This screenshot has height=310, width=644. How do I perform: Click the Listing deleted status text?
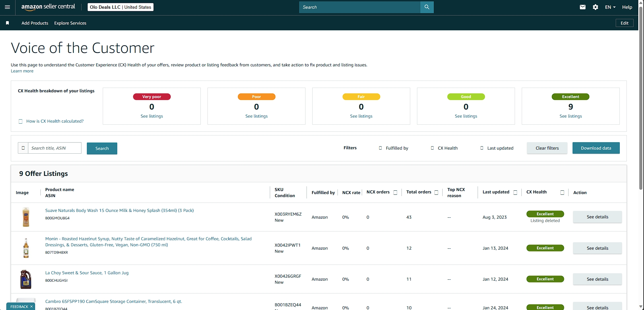point(545,221)
